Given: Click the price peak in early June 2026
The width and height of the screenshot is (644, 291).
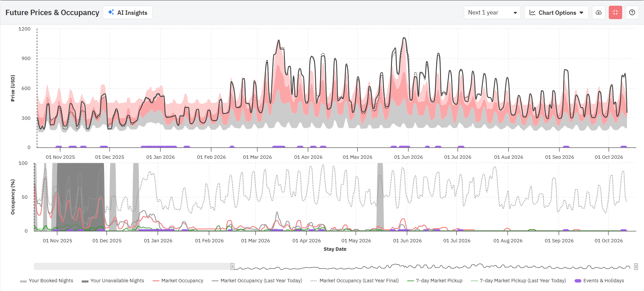Looking at the screenshot, I should tap(404, 38).
